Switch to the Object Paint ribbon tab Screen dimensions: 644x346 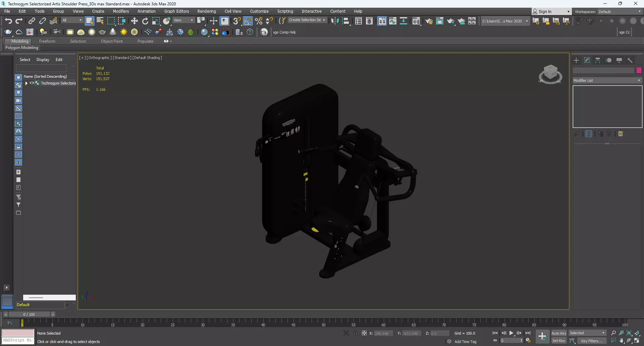[x=112, y=41]
